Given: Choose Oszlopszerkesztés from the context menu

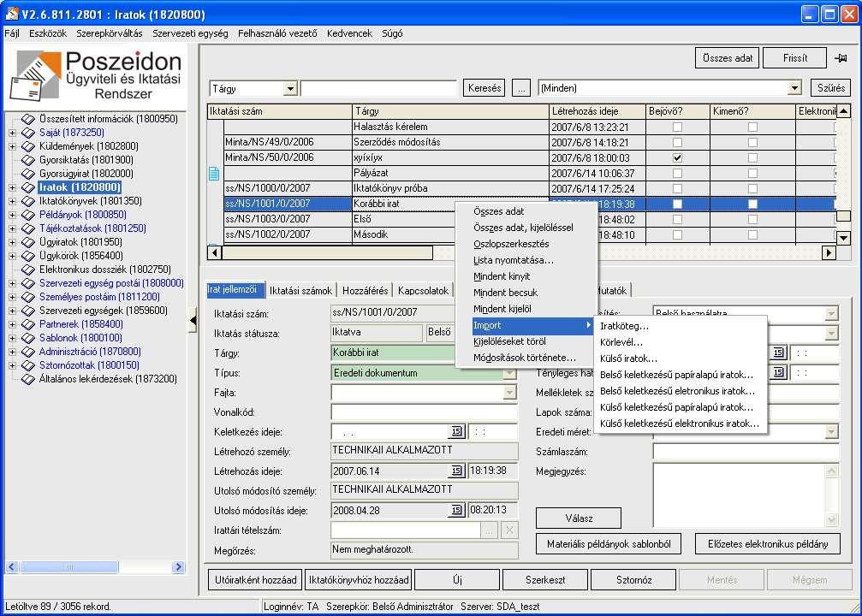Looking at the screenshot, I should [511, 244].
